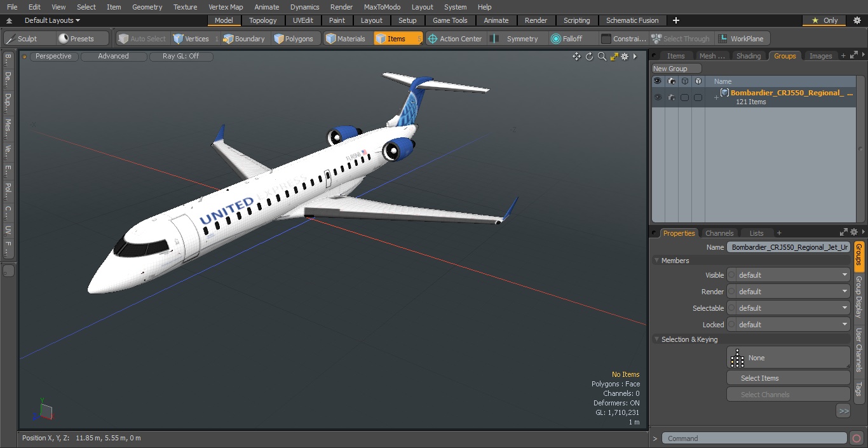Expand the Bombardier_CRJ550 group with plus
Screen dimensions: 868x448
click(x=716, y=97)
